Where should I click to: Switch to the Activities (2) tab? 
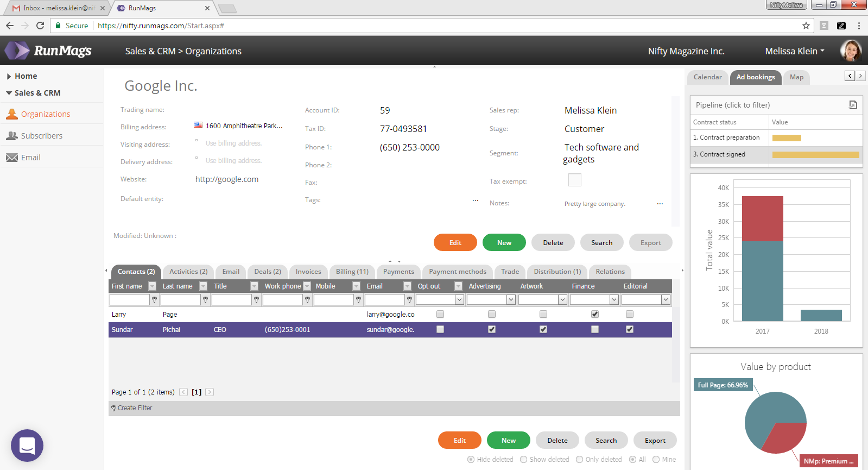188,272
